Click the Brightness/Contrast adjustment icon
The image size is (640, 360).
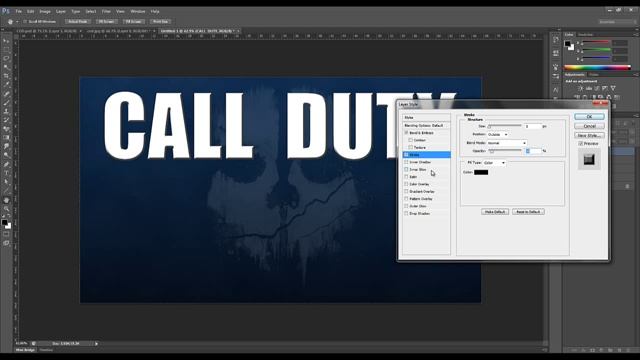pyautogui.click(x=580, y=88)
